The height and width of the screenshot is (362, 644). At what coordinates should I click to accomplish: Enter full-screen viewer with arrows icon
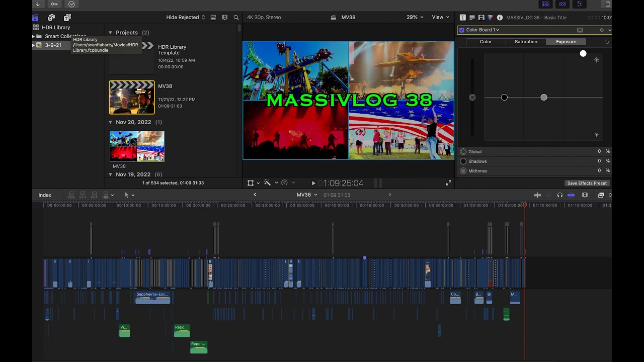[448, 183]
